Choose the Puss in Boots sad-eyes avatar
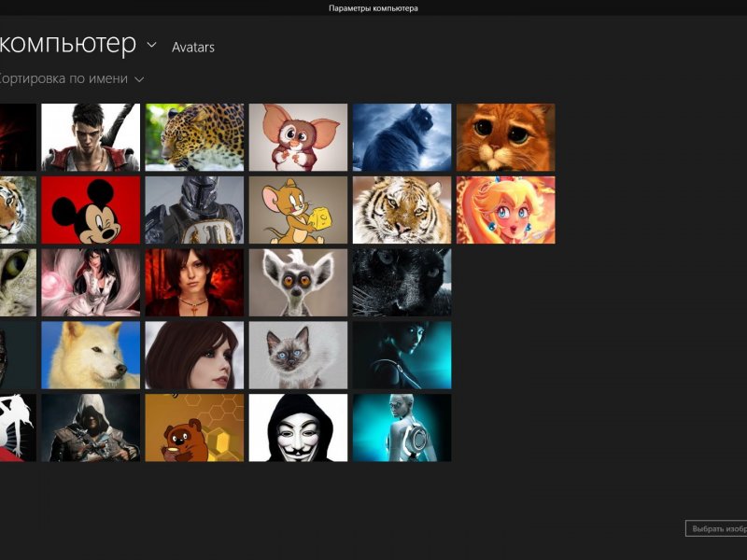The height and width of the screenshot is (560, 747). [x=506, y=137]
